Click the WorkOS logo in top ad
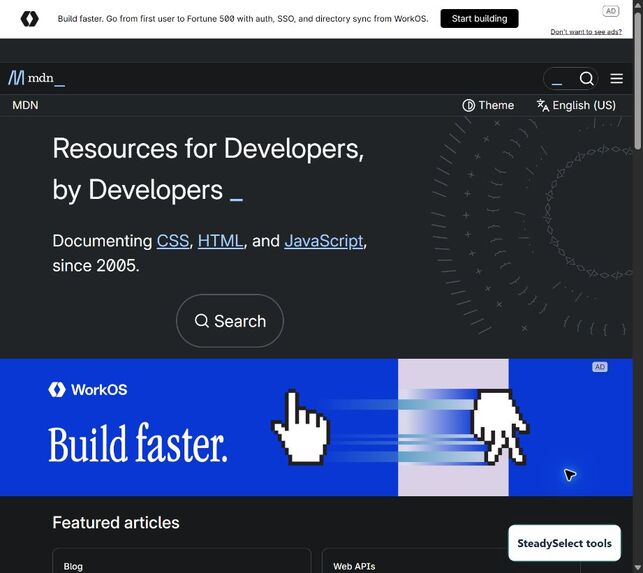This screenshot has height=573, width=643. point(30,19)
